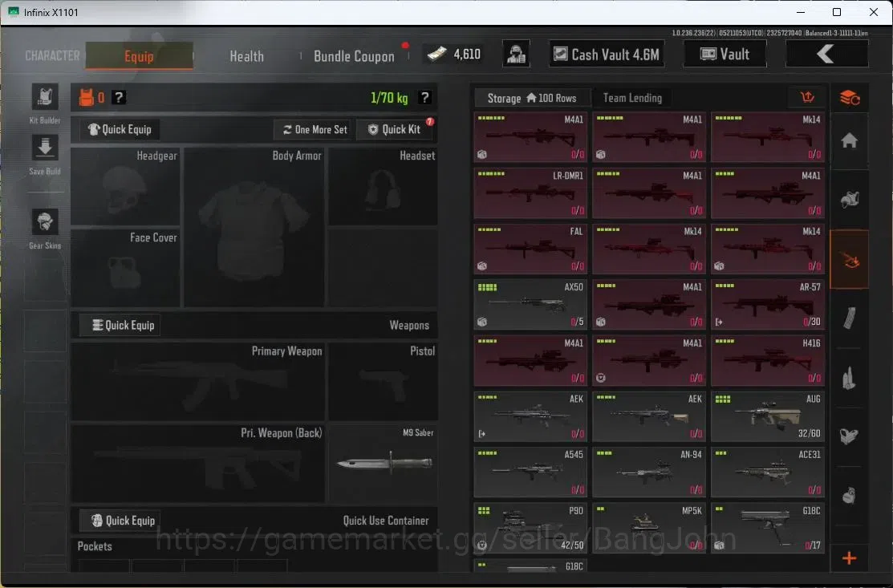
Task: Click the orange plus icon below the category filters
Action: [849, 558]
